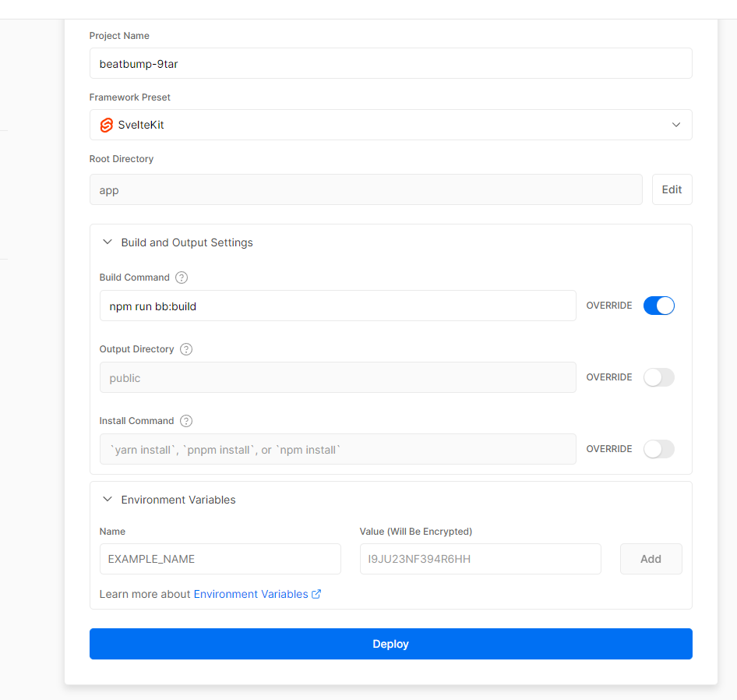Click OVERRIDE label beside Output Directory
The height and width of the screenshot is (700, 737).
click(609, 377)
